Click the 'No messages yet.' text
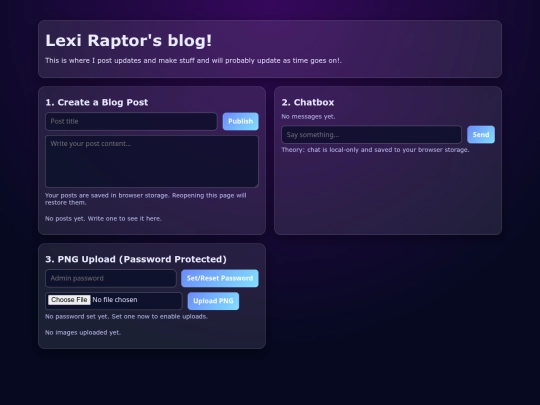The image size is (540, 405). tap(308, 116)
